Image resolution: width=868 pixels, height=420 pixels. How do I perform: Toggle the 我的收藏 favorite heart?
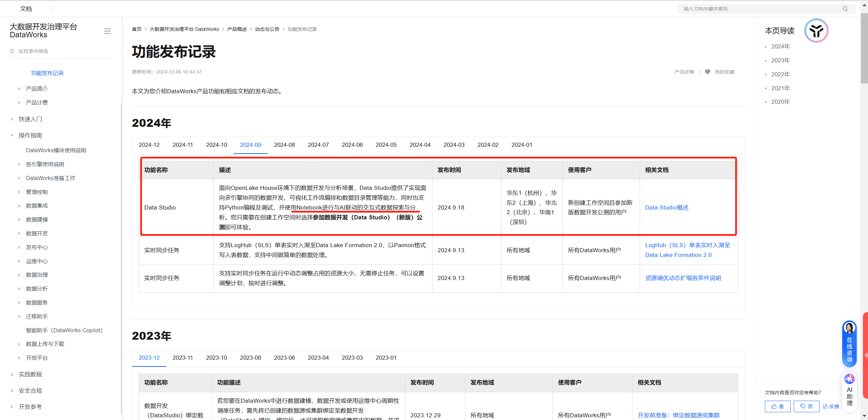click(x=708, y=72)
